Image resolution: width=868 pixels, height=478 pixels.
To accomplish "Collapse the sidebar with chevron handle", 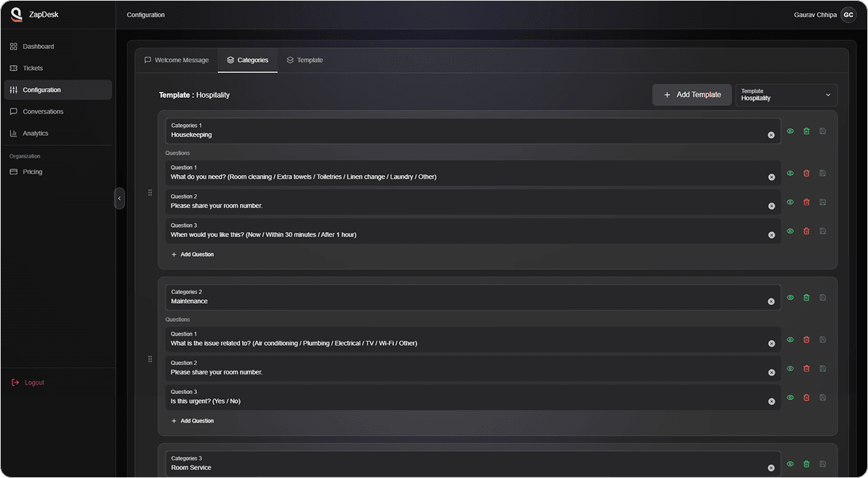I will 120,198.
